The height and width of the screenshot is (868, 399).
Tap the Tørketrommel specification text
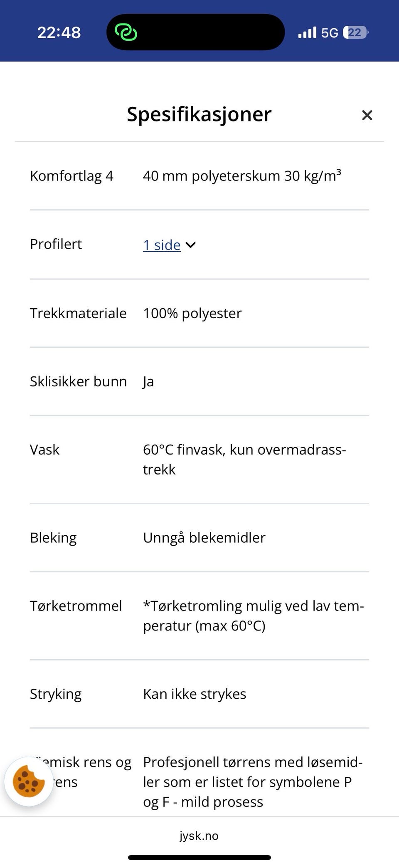click(76, 606)
